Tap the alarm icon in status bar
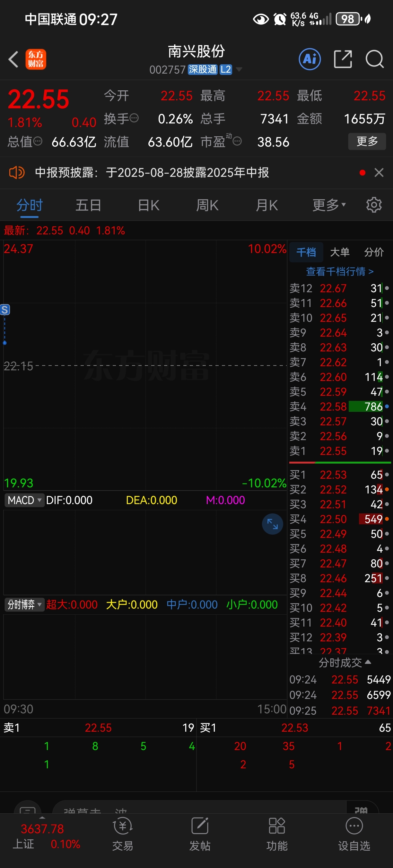 point(280,19)
